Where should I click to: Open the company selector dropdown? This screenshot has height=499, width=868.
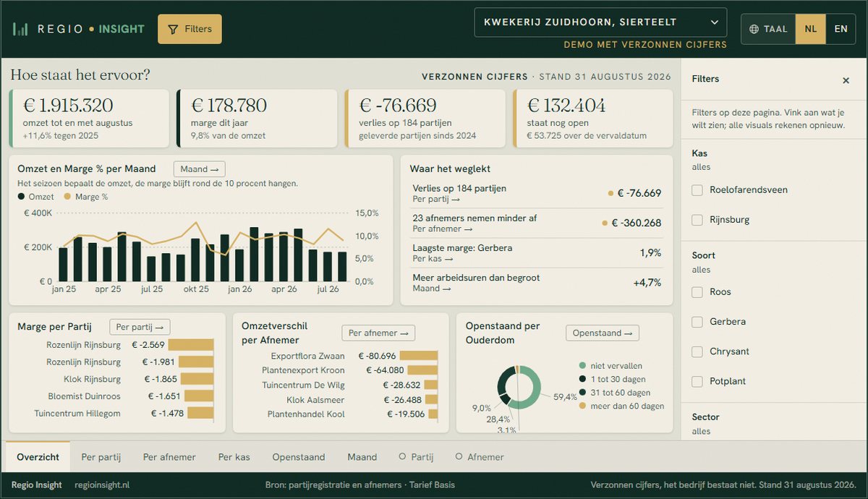pos(600,22)
